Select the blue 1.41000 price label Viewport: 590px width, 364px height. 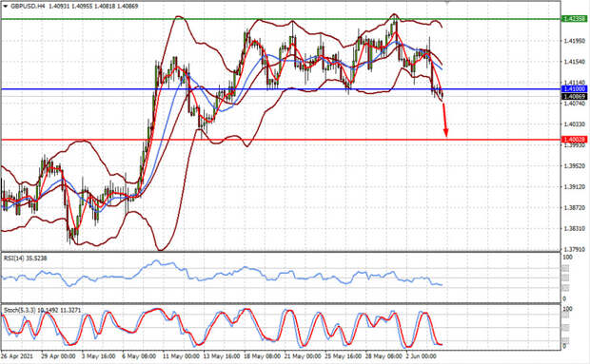click(574, 89)
